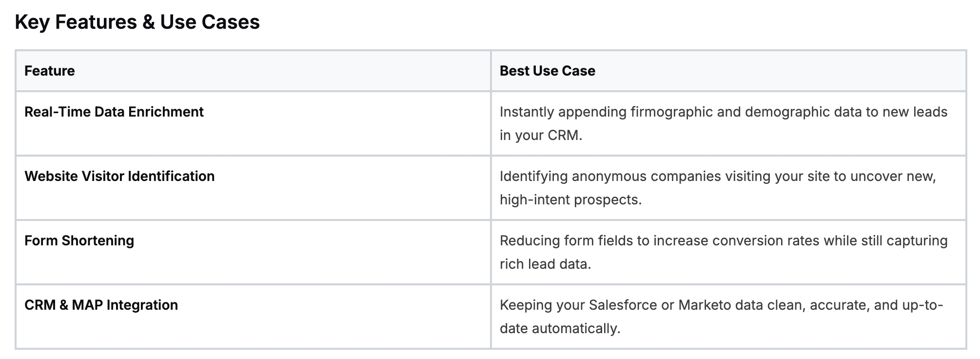Viewport: 980px width, 359px height.
Task: Click the text 'in your CRM.'
Action: [x=541, y=135]
